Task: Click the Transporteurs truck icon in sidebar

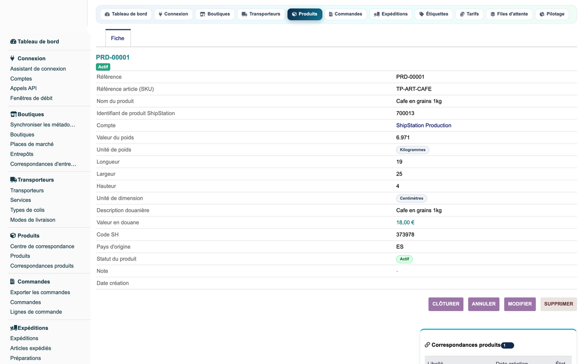Action: click(13, 180)
